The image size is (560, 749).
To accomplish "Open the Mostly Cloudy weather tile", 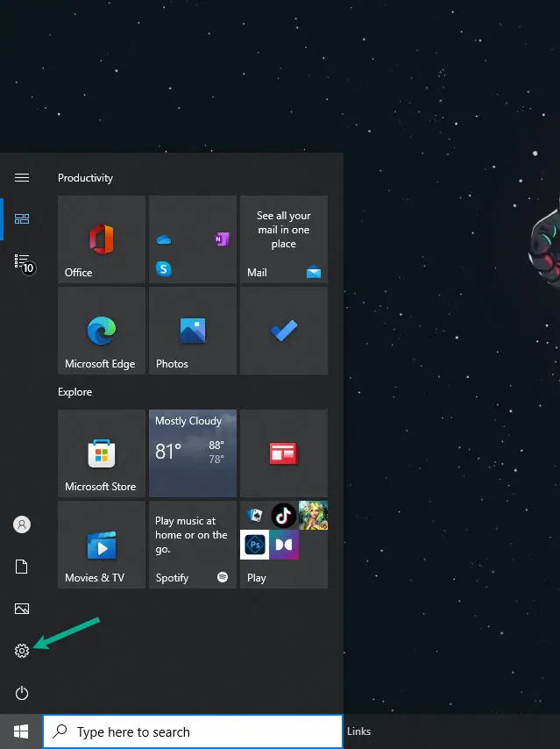I will point(193,453).
